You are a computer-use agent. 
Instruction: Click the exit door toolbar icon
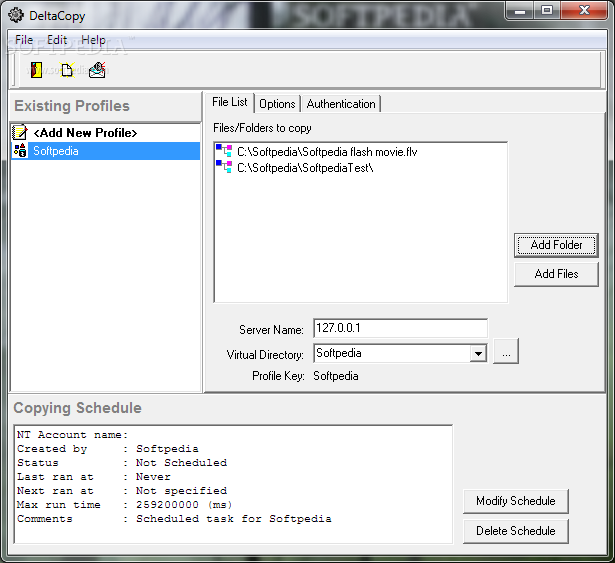click(x=36, y=70)
